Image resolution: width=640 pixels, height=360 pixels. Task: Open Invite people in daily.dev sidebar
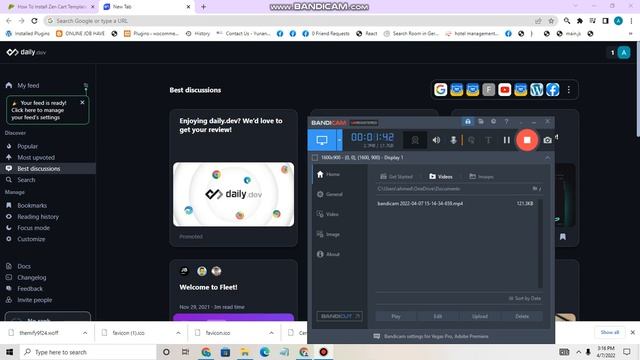point(34,300)
